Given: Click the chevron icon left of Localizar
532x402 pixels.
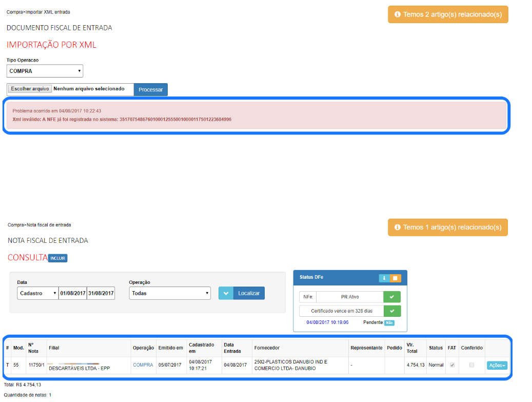Looking at the screenshot, I should pyautogui.click(x=226, y=293).
